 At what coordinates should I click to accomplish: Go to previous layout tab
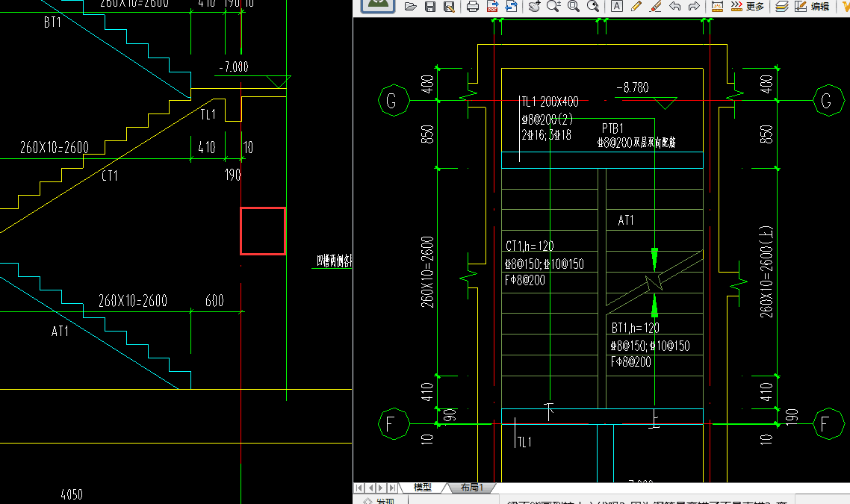(370, 488)
